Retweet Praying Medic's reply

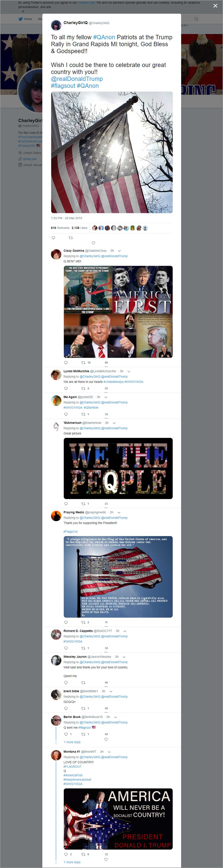pyautogui.click(x=83, y=622)
